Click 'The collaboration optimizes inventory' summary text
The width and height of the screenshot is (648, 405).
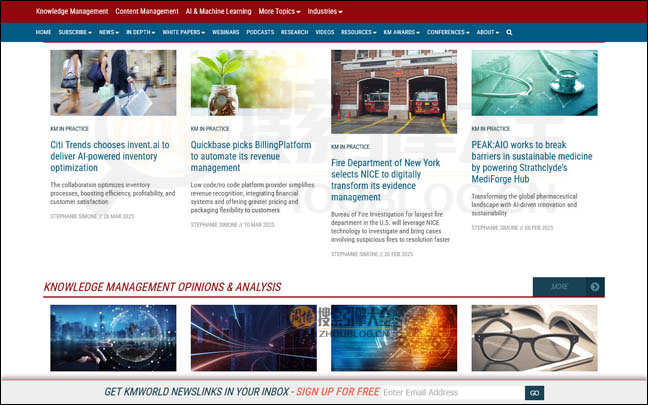[x=113, y=193]
